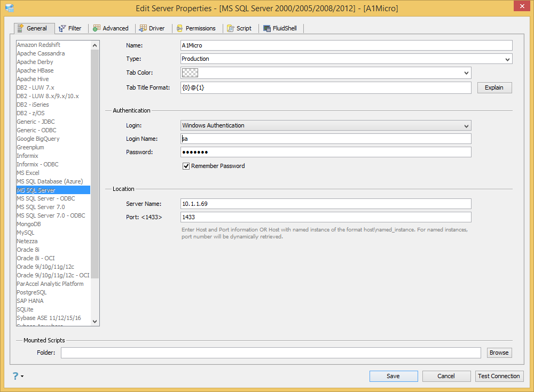The height and width of the screenshot is (392, 534).
Task: Open the Type dropdown showing Production
Action: click(x=346, y=59)
